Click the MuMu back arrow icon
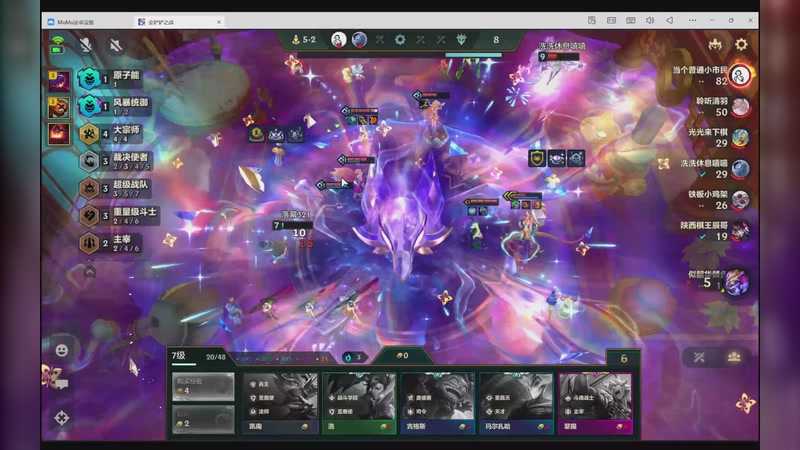 pos(669,20)
